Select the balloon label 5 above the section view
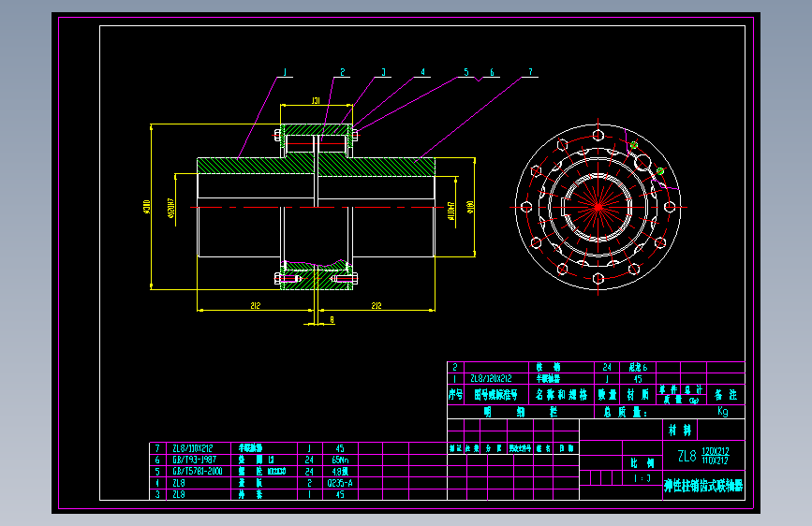Viewport: 812px width, 526px height. click(x=466, y=72)
